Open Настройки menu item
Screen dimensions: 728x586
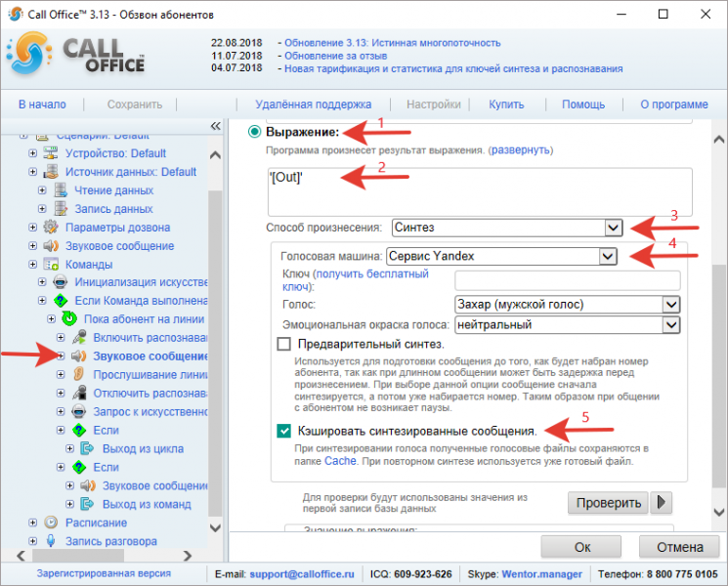(434, 105)
